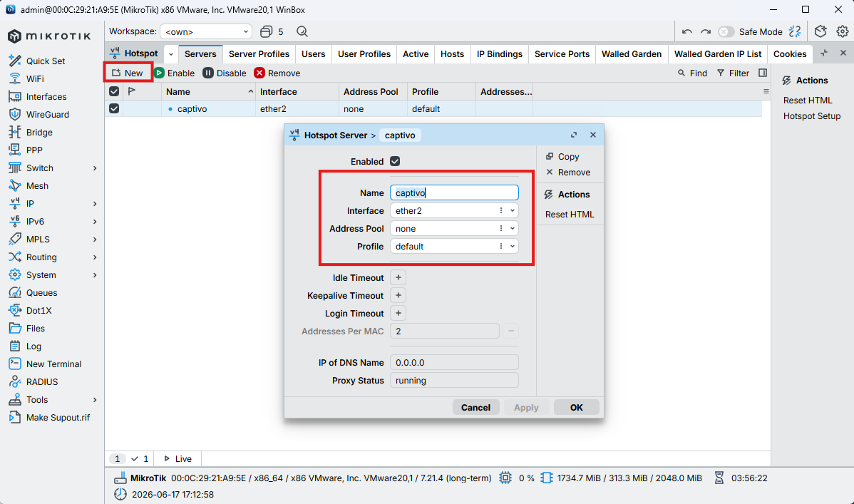Open the Cookies tab
Image resolution: width=854 pixels, height=504 pixels.
790,54
